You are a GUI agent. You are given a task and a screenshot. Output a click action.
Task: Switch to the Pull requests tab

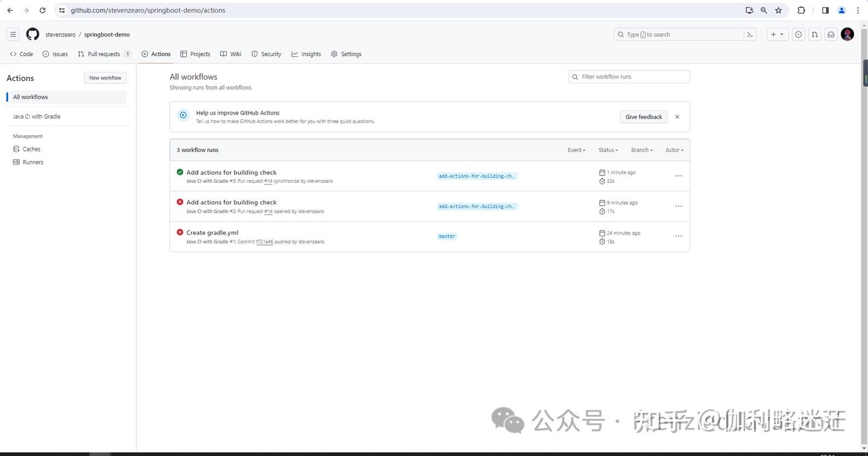coord(104,54)
